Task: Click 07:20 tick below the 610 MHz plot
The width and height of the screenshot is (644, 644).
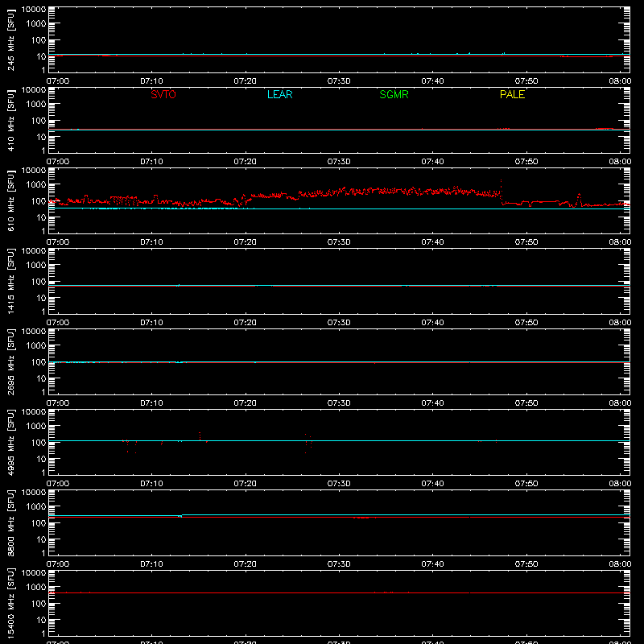Action: 246,242
